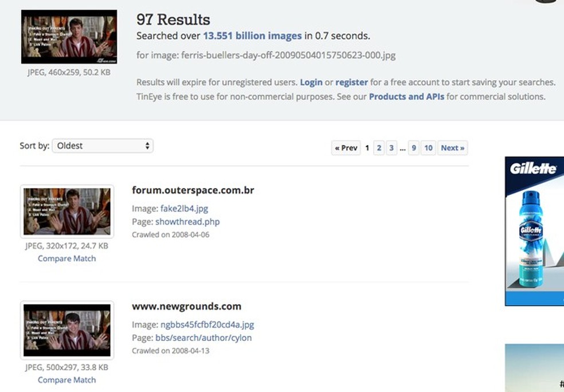The image size is (564, 392).
Task: Follow the register link
Action: coord(351,82)
